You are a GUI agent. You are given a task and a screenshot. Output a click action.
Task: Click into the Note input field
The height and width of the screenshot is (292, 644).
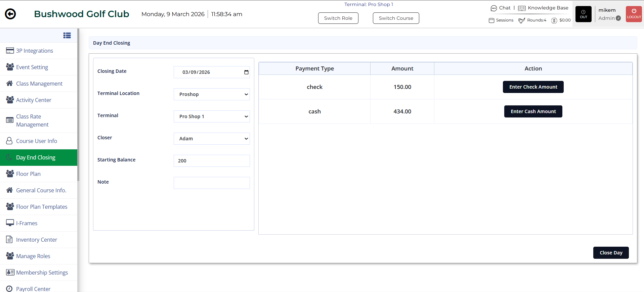(x=212, y=183)
